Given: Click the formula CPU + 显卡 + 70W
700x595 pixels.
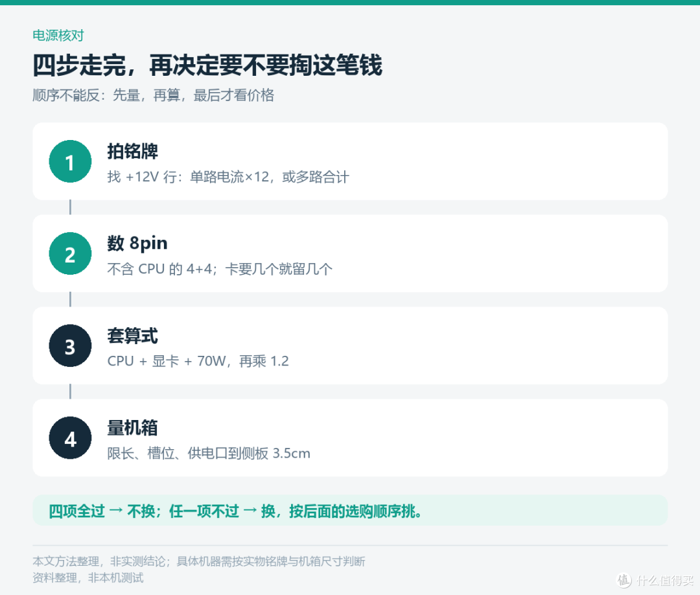Looking at the screenshot, I should [x=167, y=360].
